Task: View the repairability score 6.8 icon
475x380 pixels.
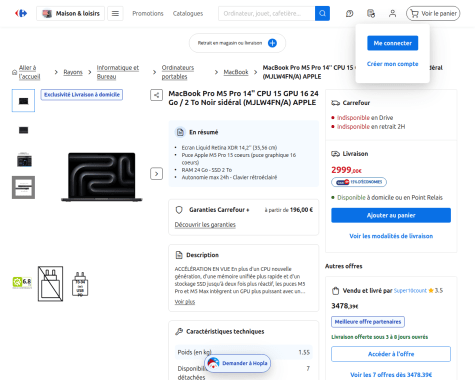Action: tap(22, 283)
